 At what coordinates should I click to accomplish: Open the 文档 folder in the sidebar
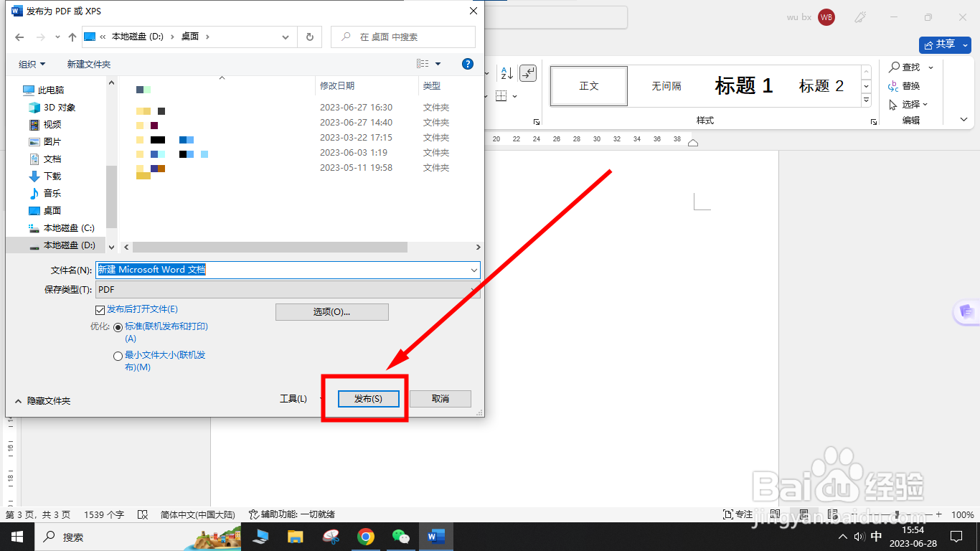[52, 159]
